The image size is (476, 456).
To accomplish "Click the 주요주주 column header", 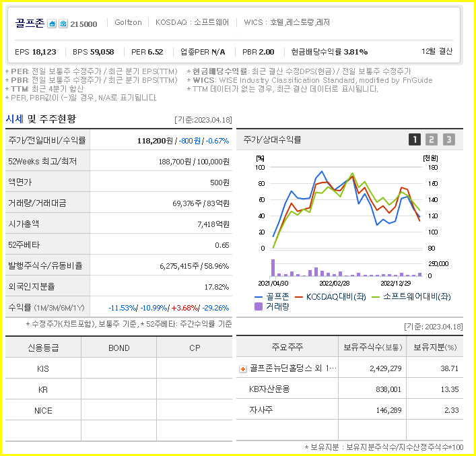I will pyautogui.click(x=287, y=347).
